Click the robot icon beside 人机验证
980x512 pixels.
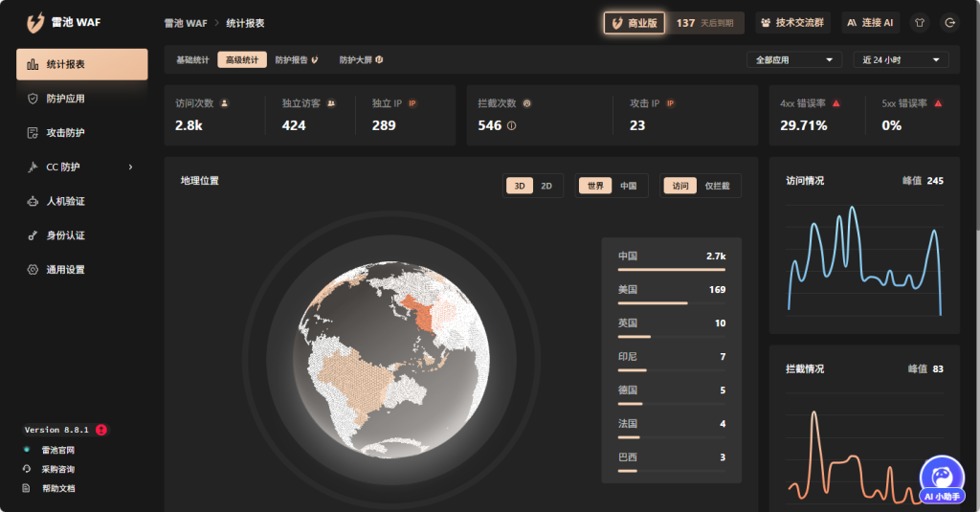click(33, 201)
